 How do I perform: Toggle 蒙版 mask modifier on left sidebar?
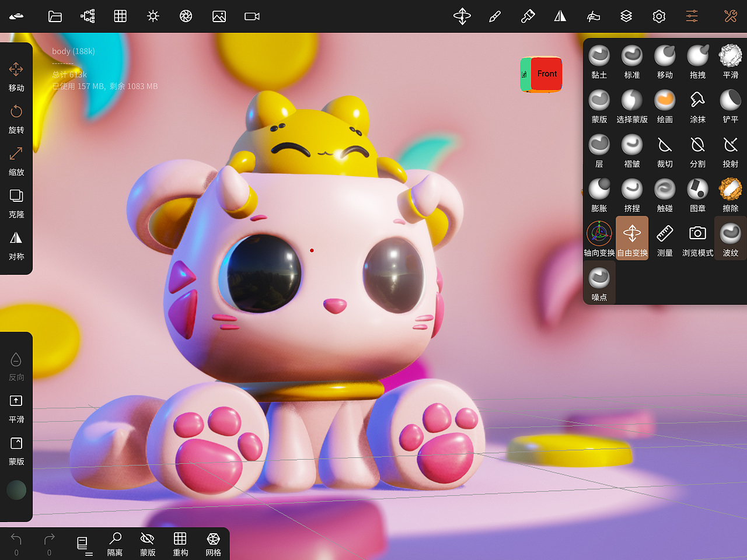point(16,450)
